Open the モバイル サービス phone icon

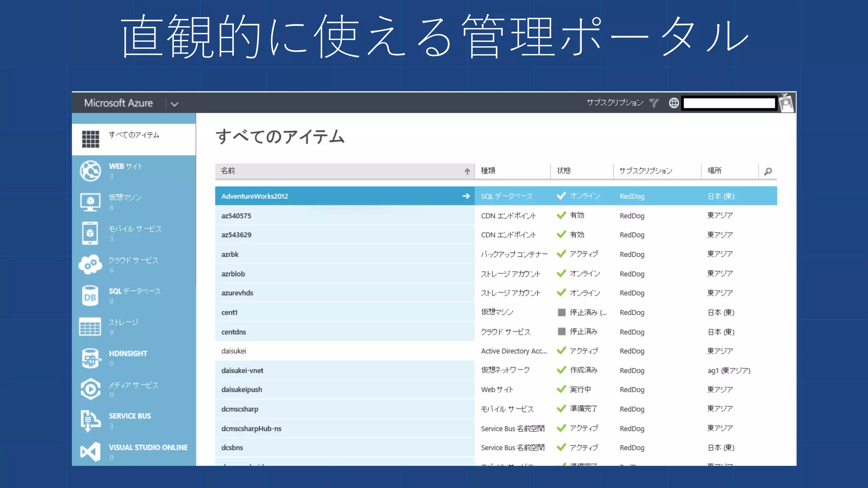(90, 233)
